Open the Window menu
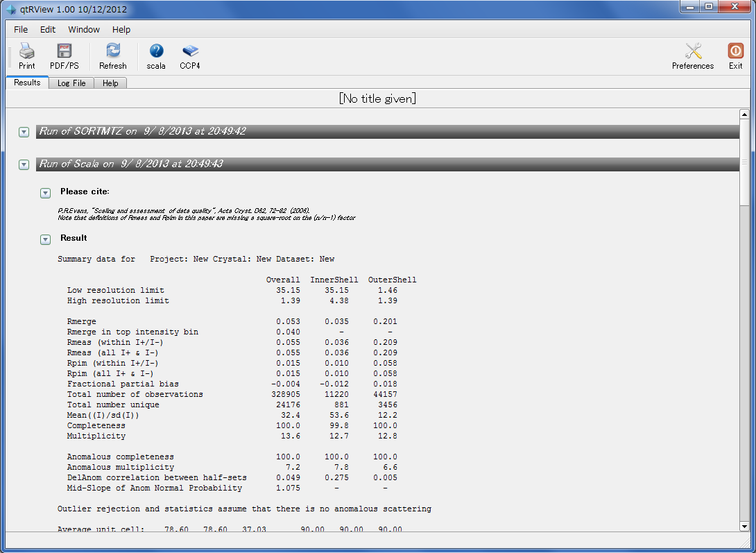 click(84, 30)
